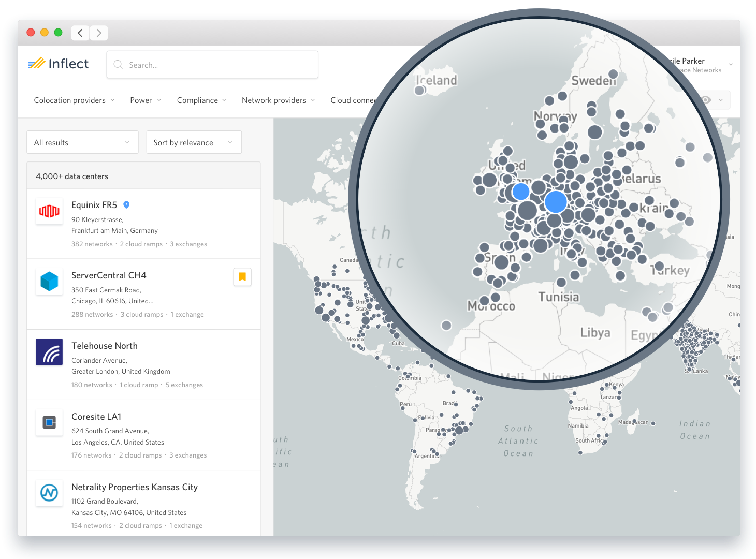This screenshot has width=756, height=559.
Task: Focus the Search input field
Action: [x=212, y=65]
